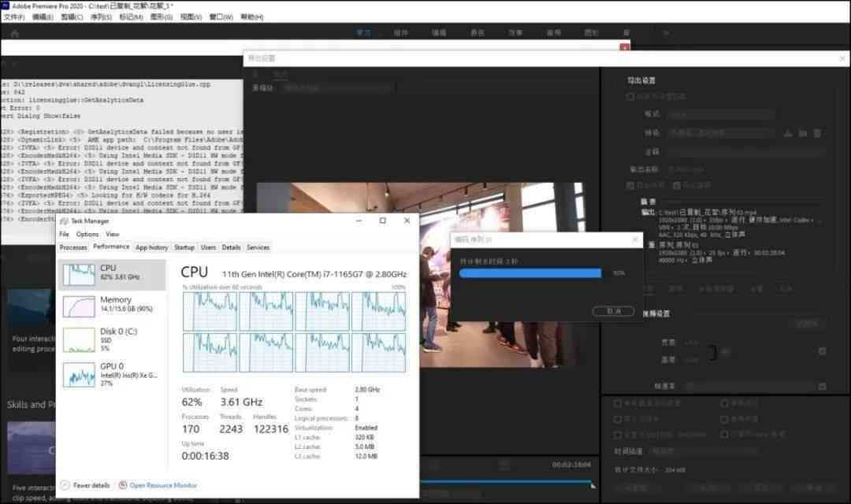Toggle export audio checkbox

677,186
